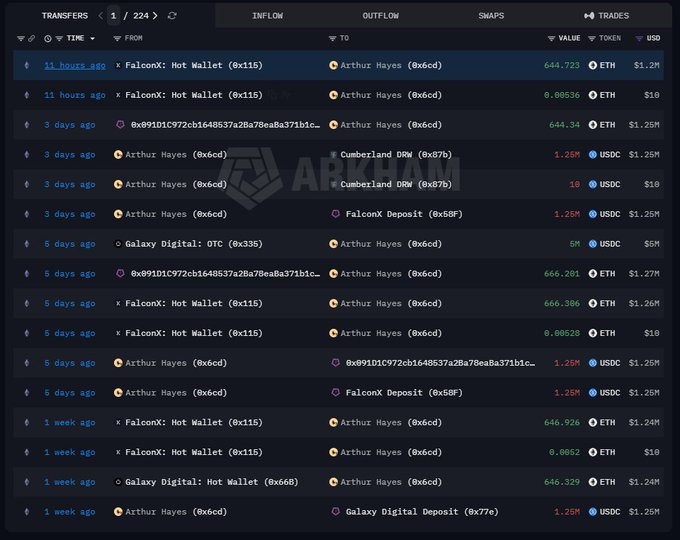Open the Swaps tab
Screen dimensions: 680x540
(491, 16)
